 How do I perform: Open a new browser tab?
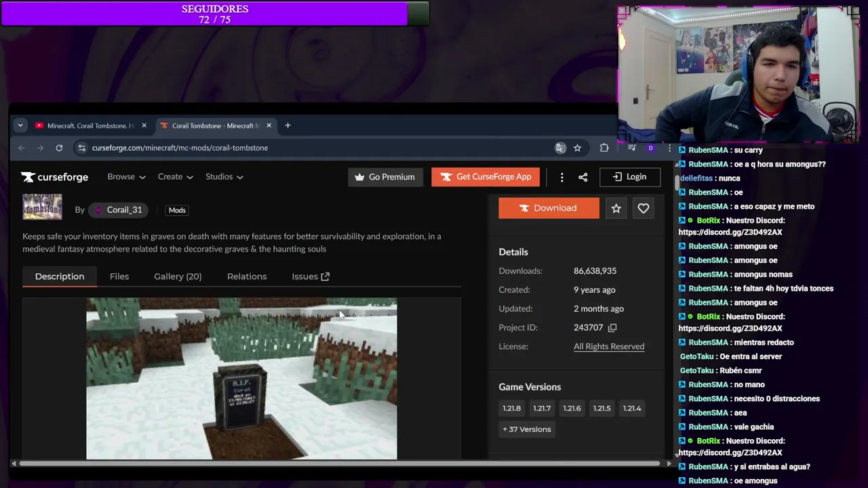288,125
